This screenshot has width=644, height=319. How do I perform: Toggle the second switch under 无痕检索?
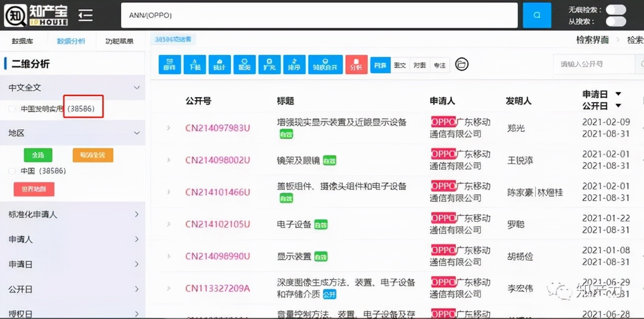pyautogui.click(x=616, y=22)
